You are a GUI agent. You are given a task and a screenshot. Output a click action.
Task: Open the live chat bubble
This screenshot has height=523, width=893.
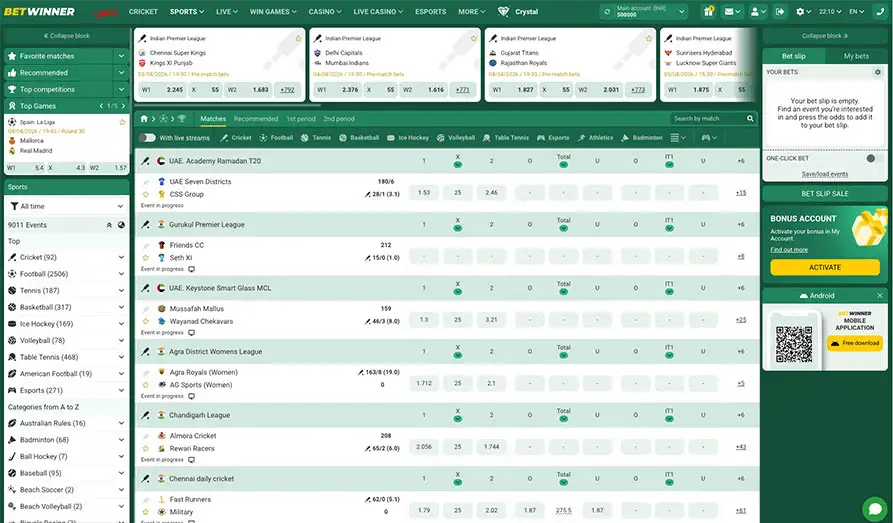coord(875,508)
